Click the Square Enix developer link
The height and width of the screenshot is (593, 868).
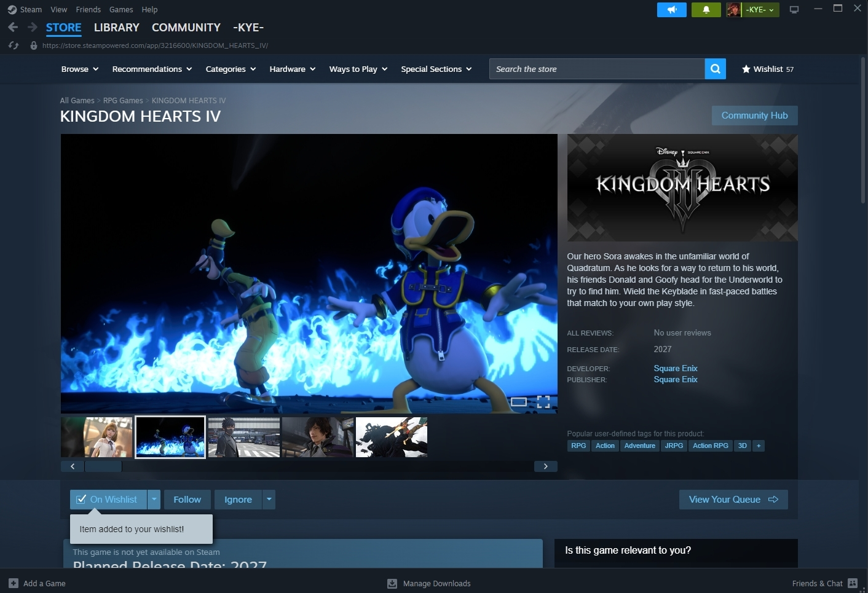pyautogui.click(x=676, y=369)
